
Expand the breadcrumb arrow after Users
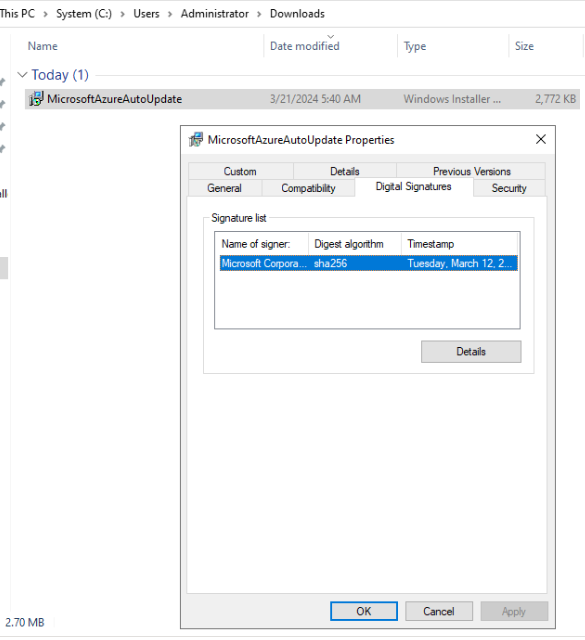pyautogui.click(x=170, y=14)
